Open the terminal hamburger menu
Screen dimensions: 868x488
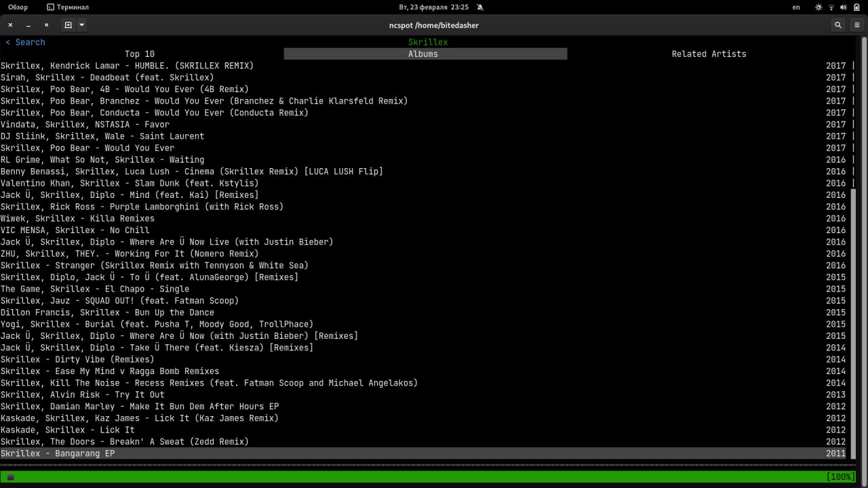(x=857, y=25)
